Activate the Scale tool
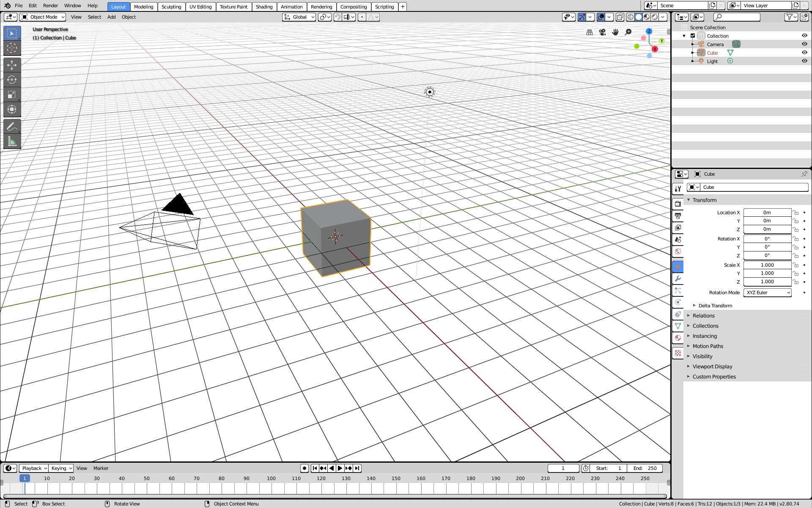 (12, 94)
